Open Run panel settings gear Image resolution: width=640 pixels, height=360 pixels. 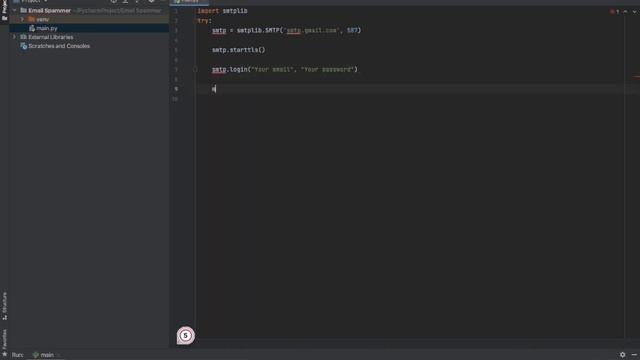click(x=622, y=355)
